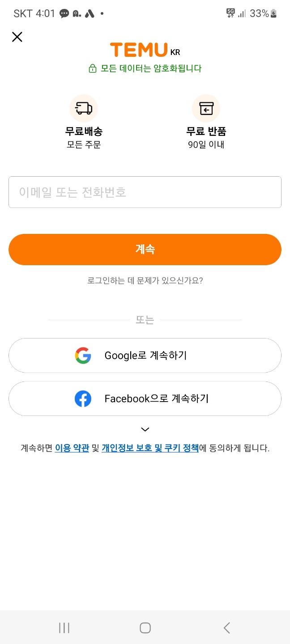Tap the messaging notification icon in status bar
The height and width of the screenshot is (644, 290).
pos(64,13)
